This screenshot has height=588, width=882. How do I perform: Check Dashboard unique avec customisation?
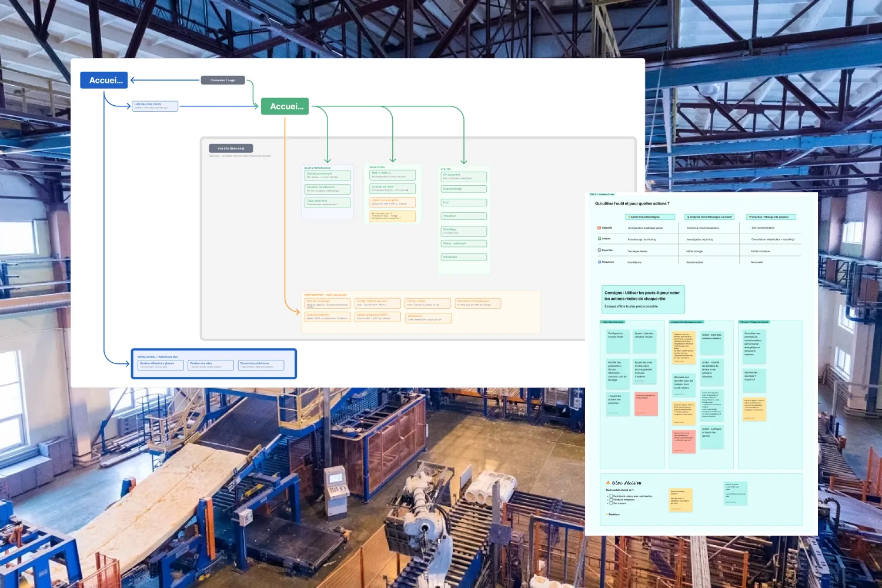click(x=611, y=496)
